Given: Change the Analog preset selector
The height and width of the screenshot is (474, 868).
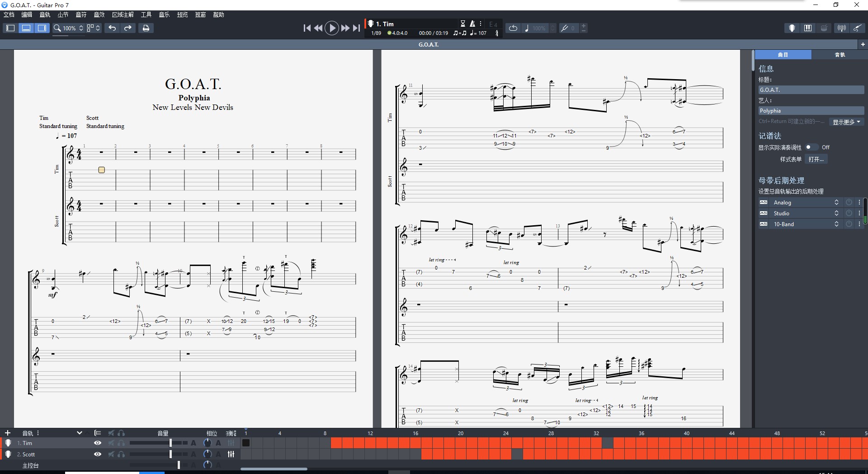Looking at the screenshot, I should pos(836,203).
